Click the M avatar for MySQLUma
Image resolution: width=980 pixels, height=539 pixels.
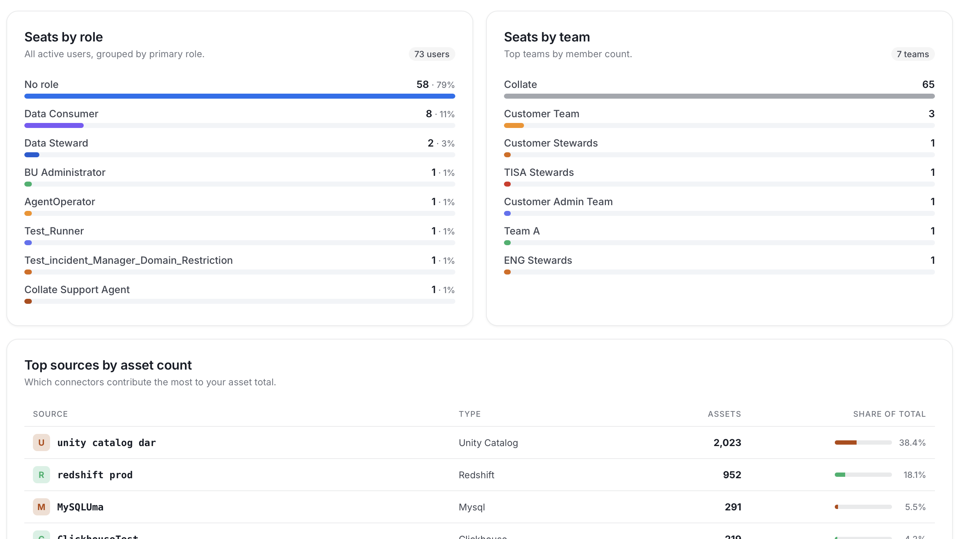[x=41, y=507]
